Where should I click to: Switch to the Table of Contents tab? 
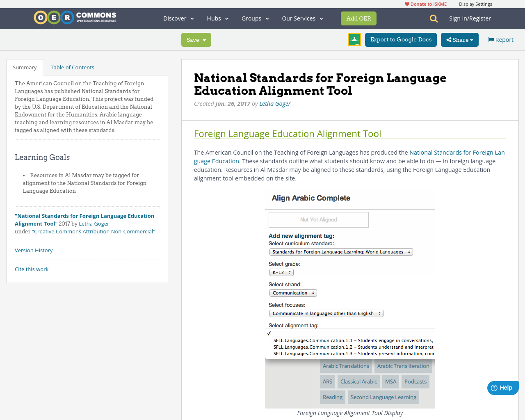click(72, 67)
